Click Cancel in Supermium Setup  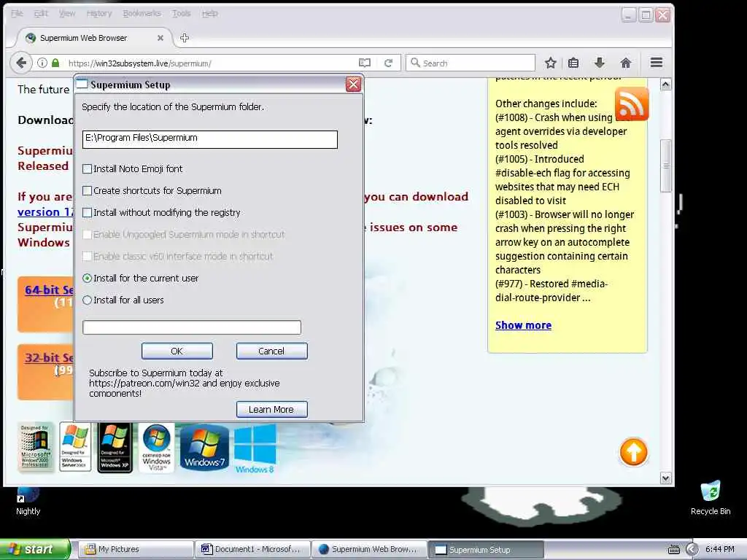point(271,351)
